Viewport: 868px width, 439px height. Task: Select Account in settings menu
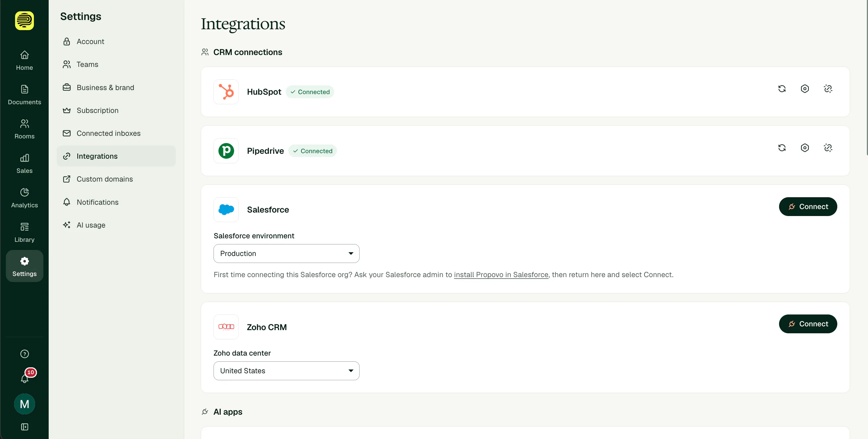point(116,41)
